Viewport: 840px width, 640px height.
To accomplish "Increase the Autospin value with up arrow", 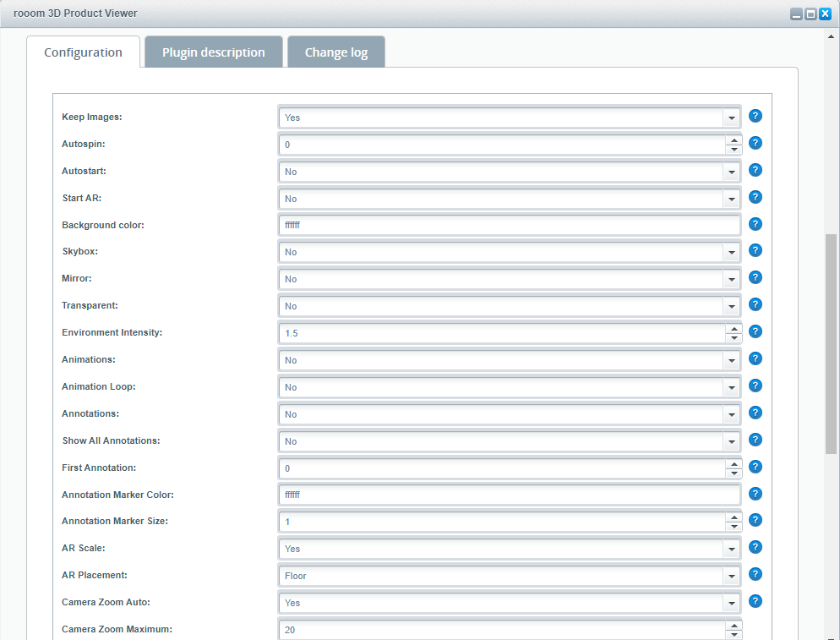I will pyautogui.click(x=734, y=140).
